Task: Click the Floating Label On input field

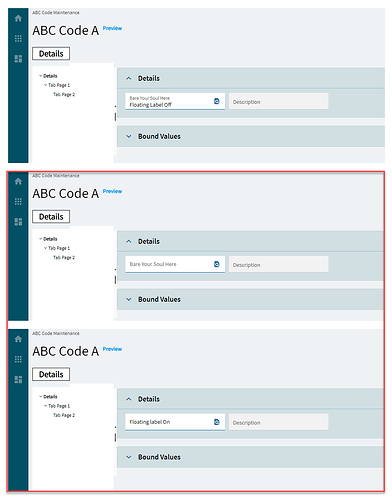Action: coord(175,422)
